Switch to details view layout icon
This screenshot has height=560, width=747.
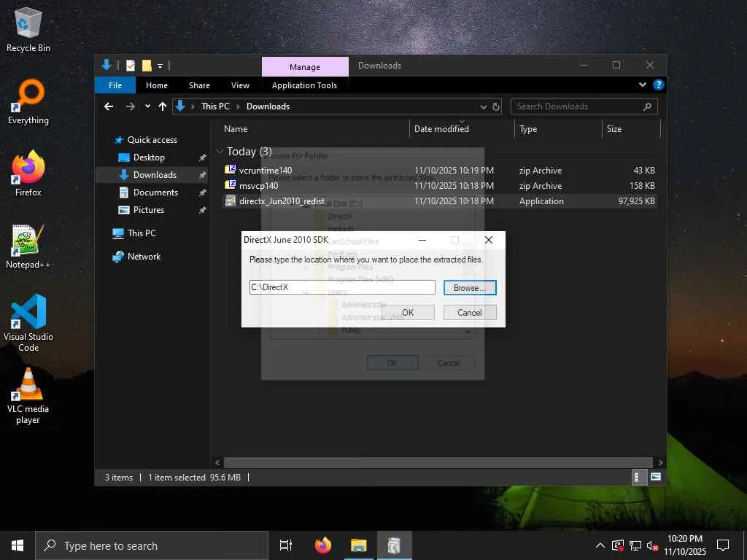pos(638,477)
